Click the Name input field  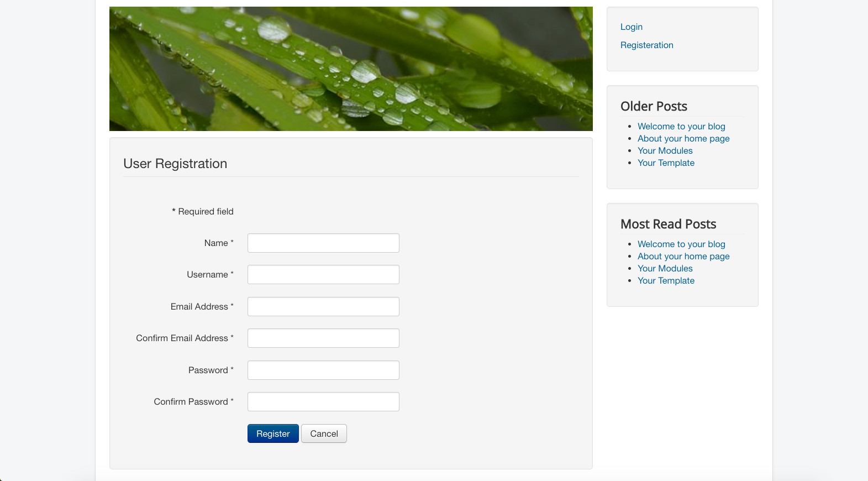pos(323,243)
